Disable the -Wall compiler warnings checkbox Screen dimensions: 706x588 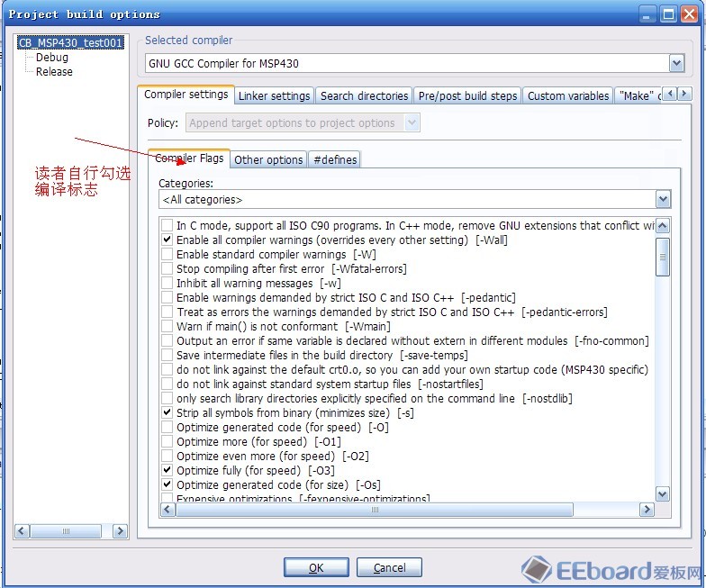[x=167, y=240]
